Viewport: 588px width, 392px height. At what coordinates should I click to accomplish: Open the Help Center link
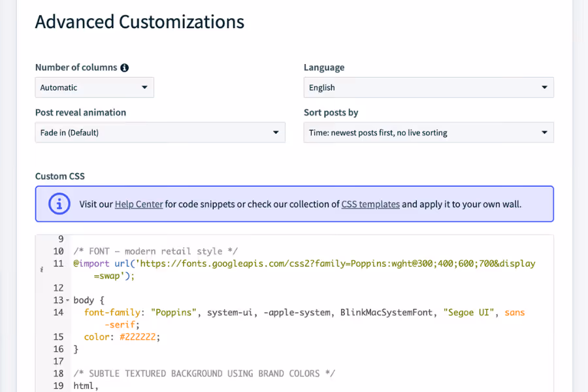coord(139,204)
